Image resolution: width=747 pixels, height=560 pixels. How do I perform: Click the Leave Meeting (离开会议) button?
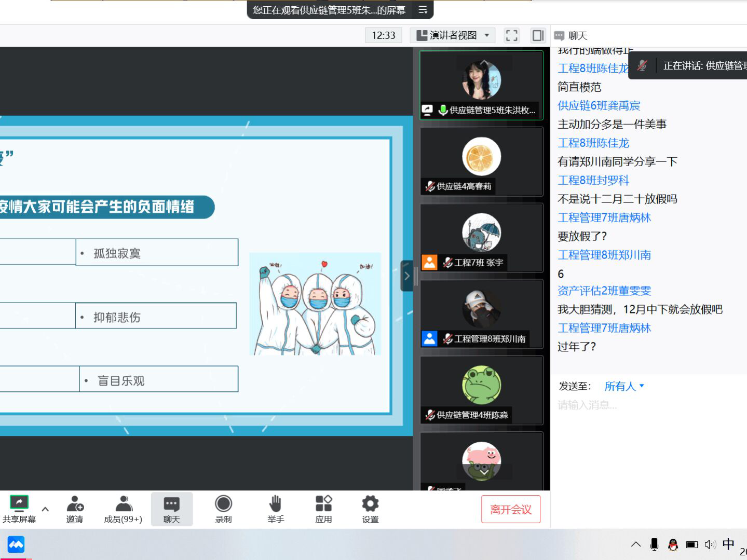click(510, 509)
